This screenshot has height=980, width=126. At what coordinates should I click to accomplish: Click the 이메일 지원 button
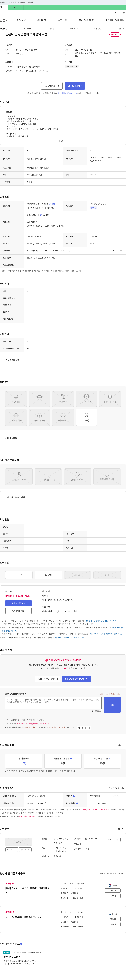coord(18,611)
